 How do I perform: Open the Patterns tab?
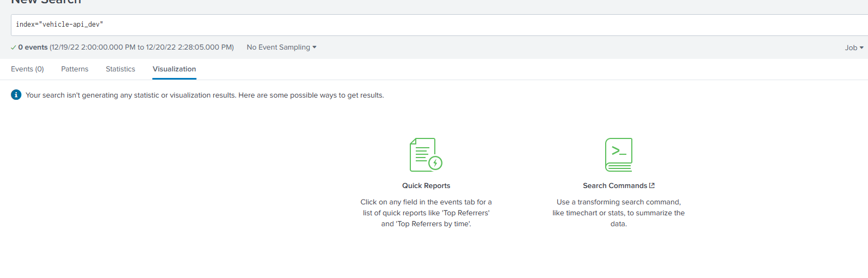tap(75, 69)
